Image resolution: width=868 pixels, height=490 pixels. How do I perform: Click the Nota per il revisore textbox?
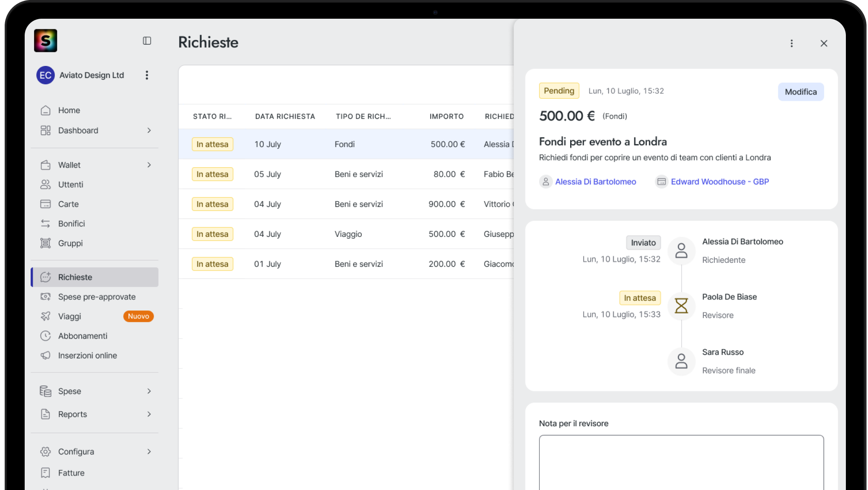[x=681, y=462]
